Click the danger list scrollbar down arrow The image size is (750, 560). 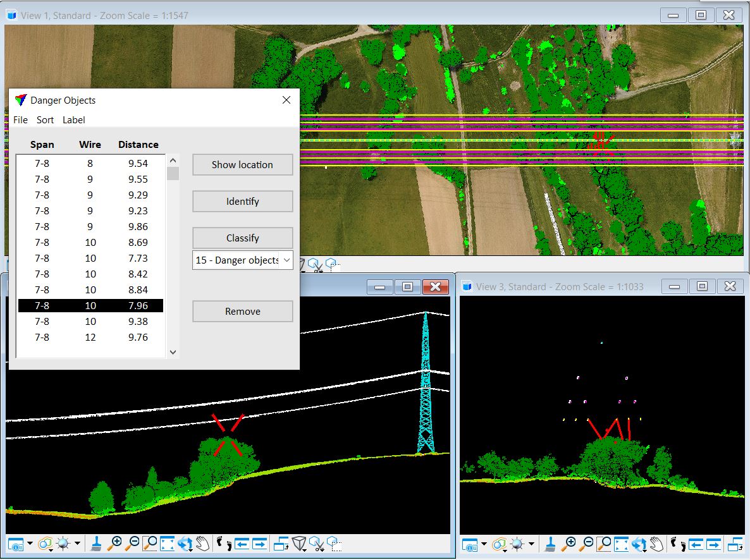coord(173,352)
